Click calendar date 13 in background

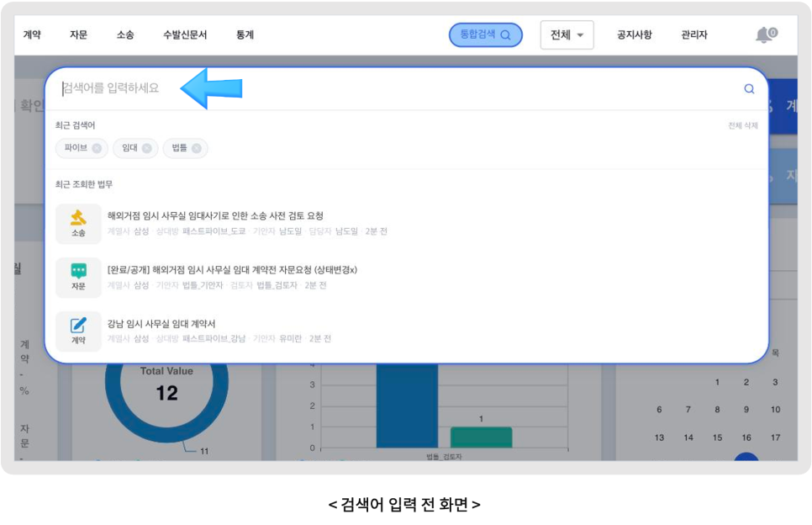[659, 437]
